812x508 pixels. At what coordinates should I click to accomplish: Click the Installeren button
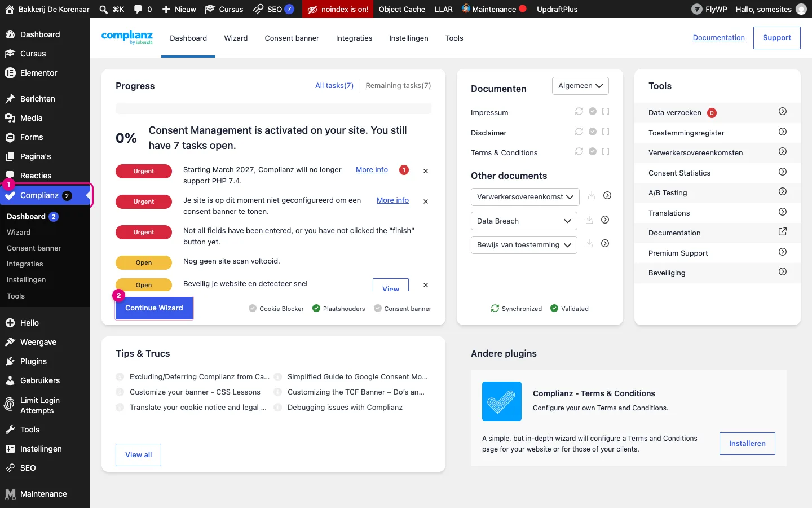click(747, 443)
